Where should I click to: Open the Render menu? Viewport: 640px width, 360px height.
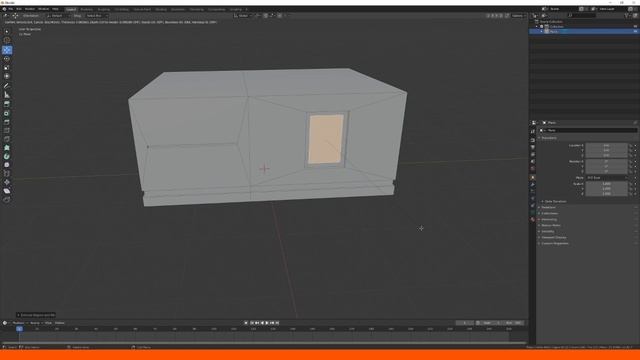(x=30, y=9)
